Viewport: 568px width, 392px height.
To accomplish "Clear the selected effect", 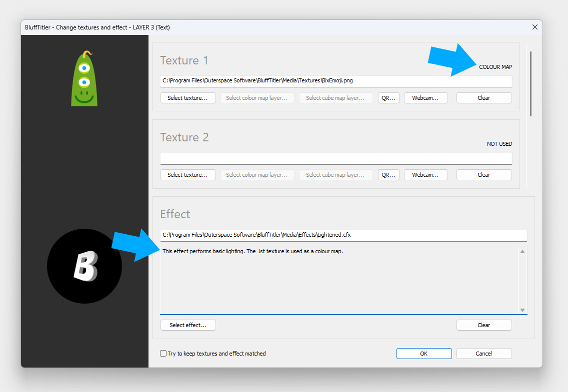I will click(x=484, y=325).
